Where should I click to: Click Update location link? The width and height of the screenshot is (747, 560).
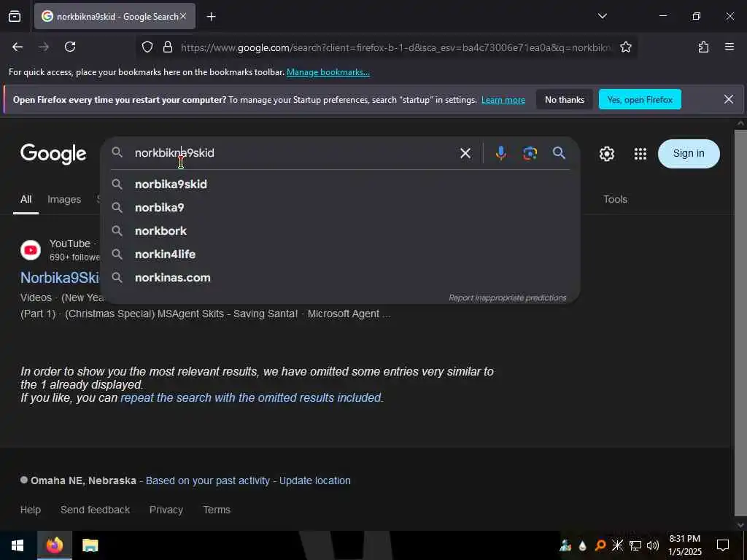tap(315, 481)
